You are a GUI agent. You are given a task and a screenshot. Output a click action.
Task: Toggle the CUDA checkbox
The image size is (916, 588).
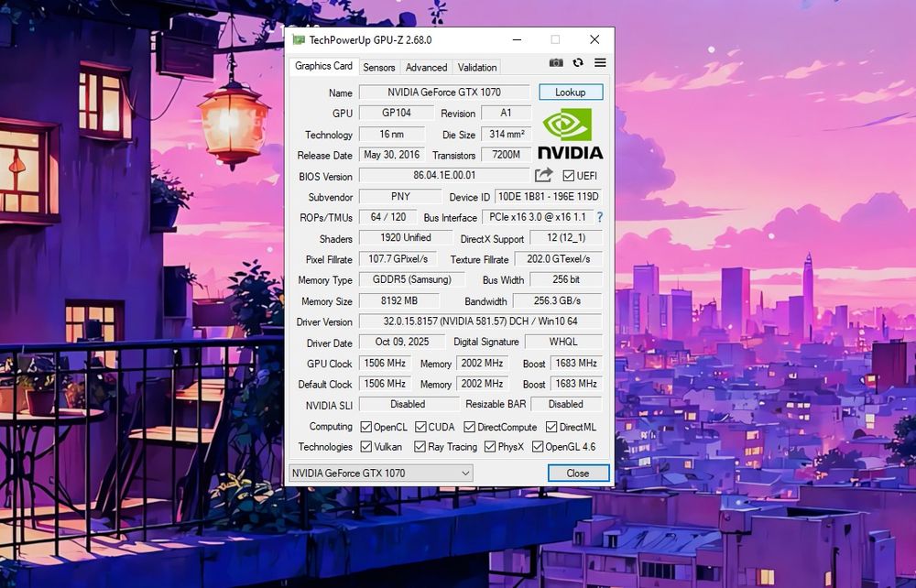click(420, 427)
